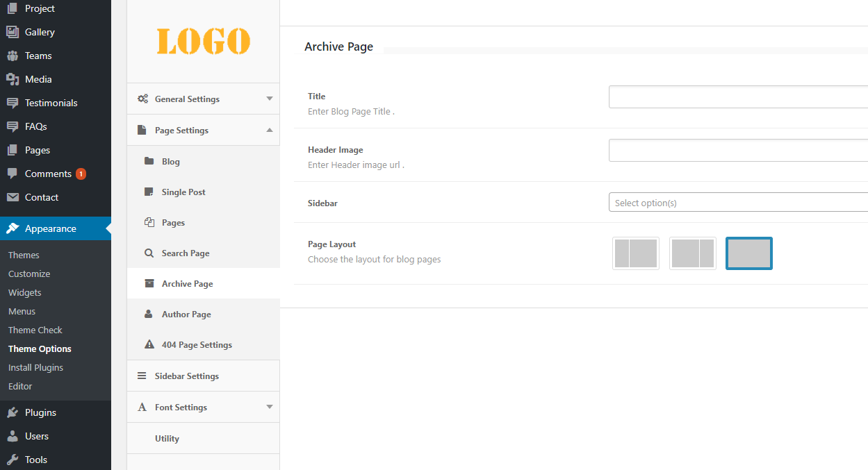
Task: Click the Header Image URL field
Action: [738, 151]
